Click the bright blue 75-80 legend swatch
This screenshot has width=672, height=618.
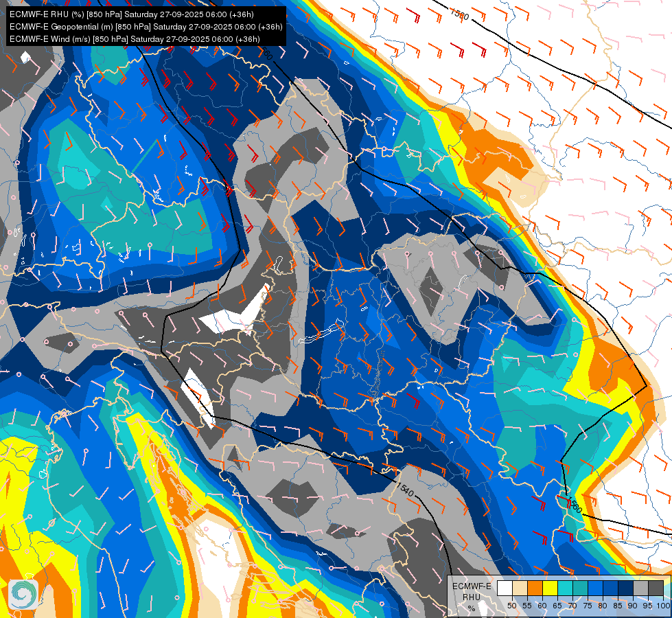tap(595, 588)
